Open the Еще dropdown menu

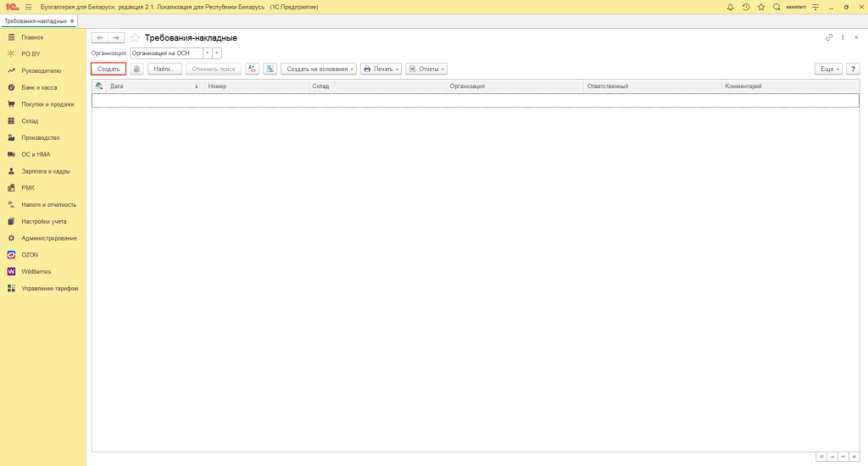click(829, 69)
